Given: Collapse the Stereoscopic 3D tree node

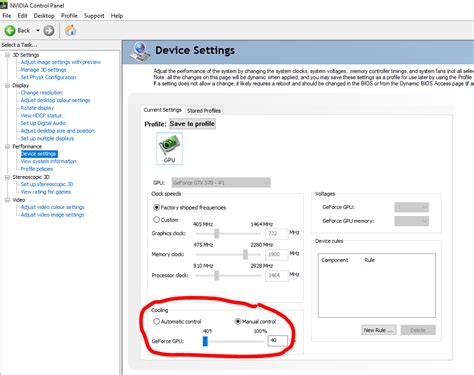Looking at the screenshot, I should [7, 177].
